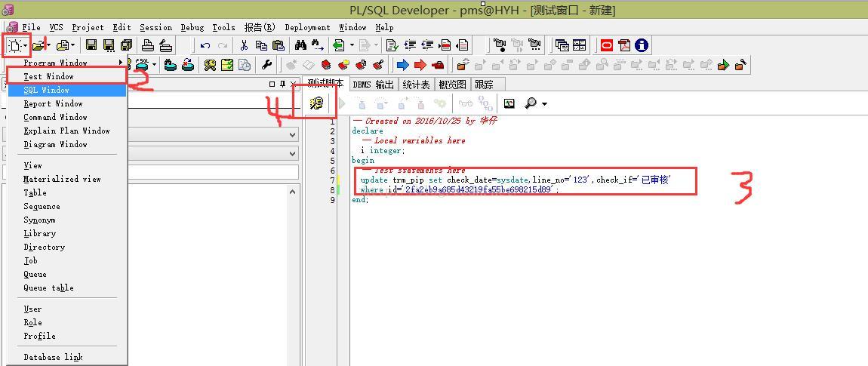This screenshot has height=366, width=868.
Task: Choose SQL Window menu entry
Action: pyautogui.click(x=67, y=90)
